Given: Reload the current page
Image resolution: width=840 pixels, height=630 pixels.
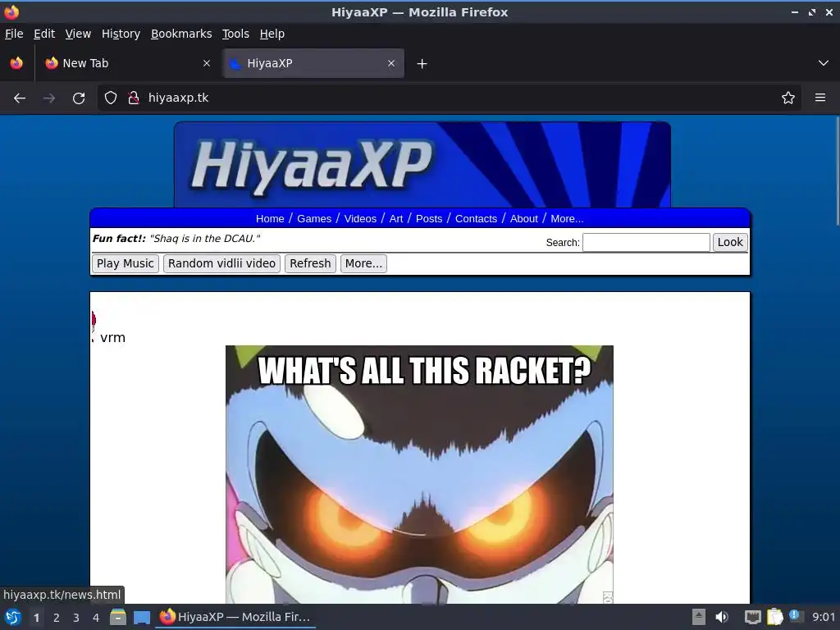Looking at the screenshot, I should tap(79, 98).
